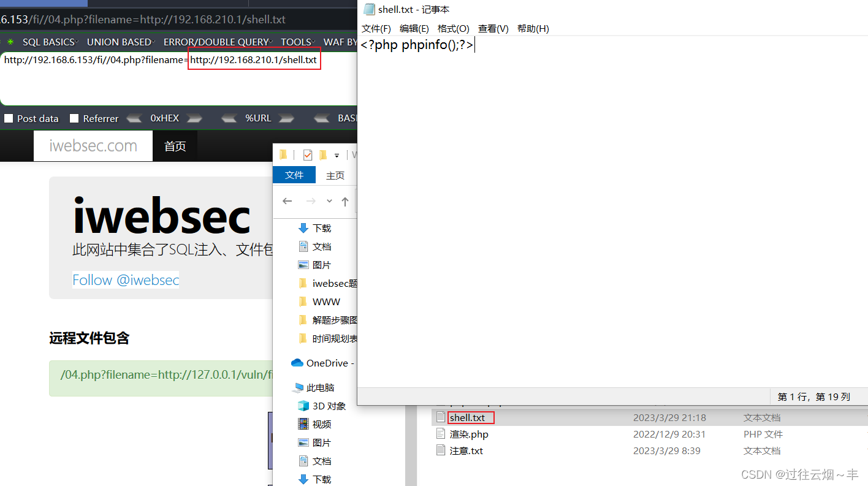Click the file icon of 渲染.php

pos(441,434)
